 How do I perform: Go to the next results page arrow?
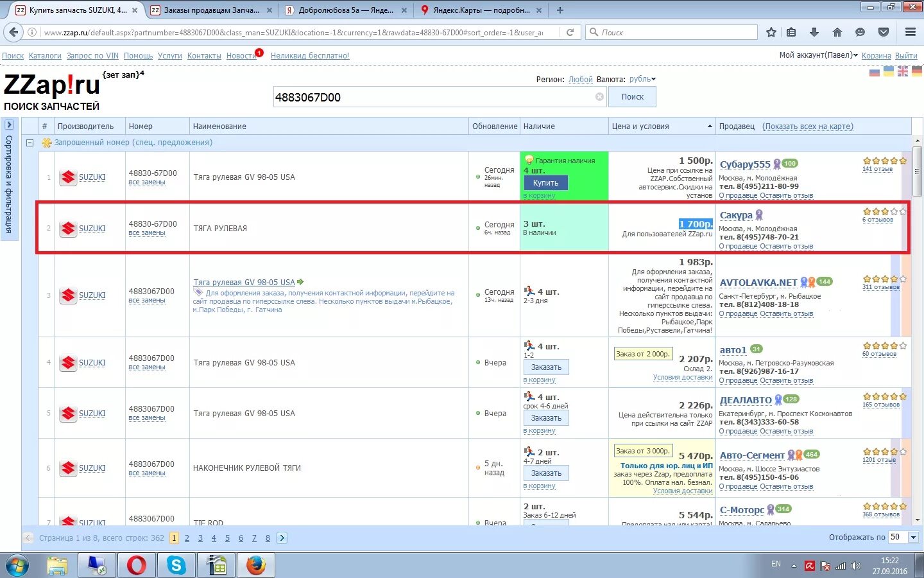pyautogui.click(x=282, y=538)
